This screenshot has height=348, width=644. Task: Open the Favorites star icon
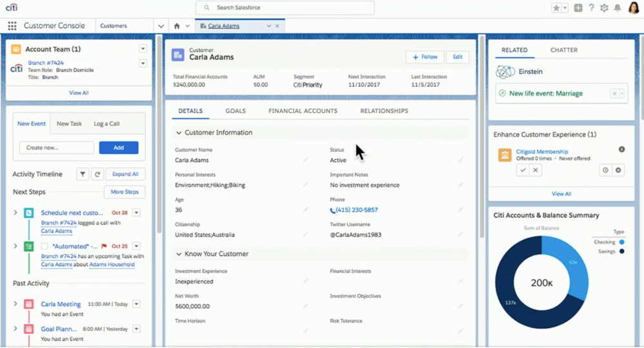[x=556, y=8]
